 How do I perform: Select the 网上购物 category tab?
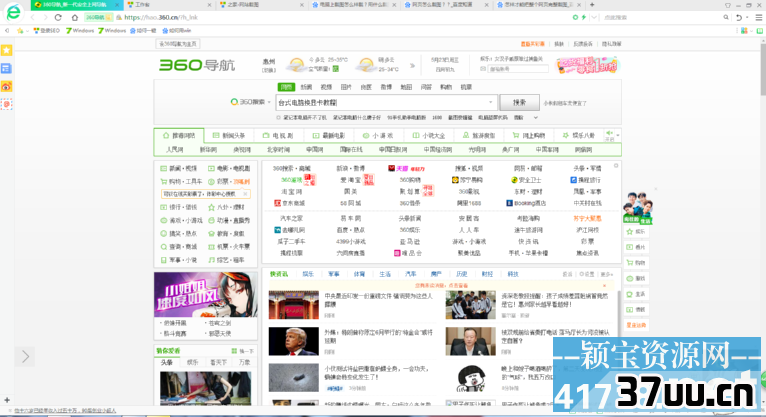click(529, 135)
